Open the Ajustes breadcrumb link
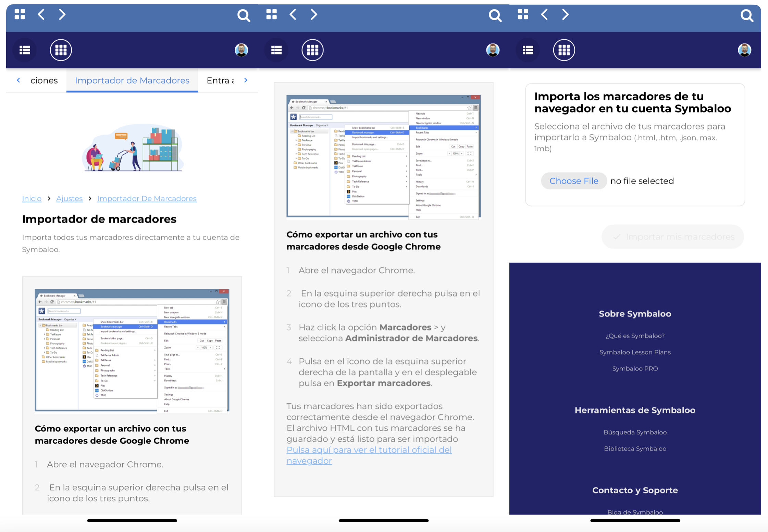The height and width of the screenshot is (532, 768). (70, 199)
